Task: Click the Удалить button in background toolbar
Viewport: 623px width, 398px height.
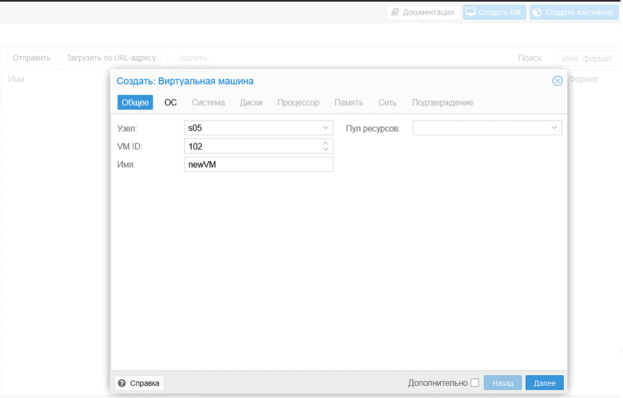Action: (x=192, y=58)
